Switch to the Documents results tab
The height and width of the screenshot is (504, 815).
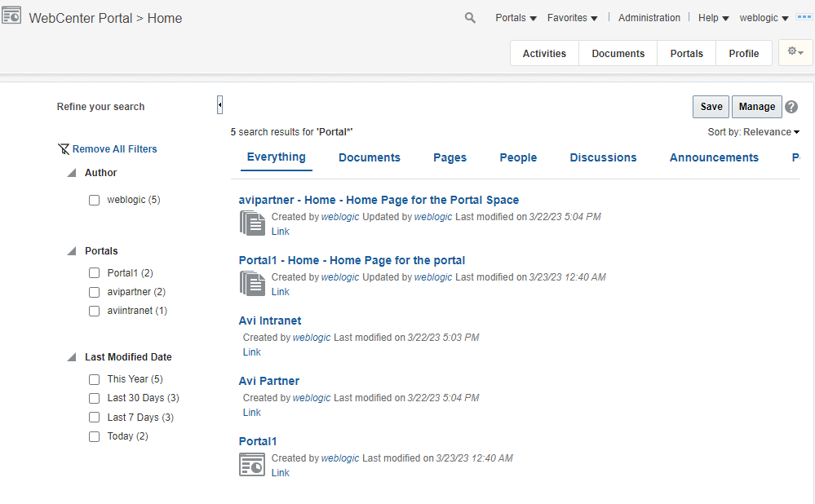(x=369, y=157)
